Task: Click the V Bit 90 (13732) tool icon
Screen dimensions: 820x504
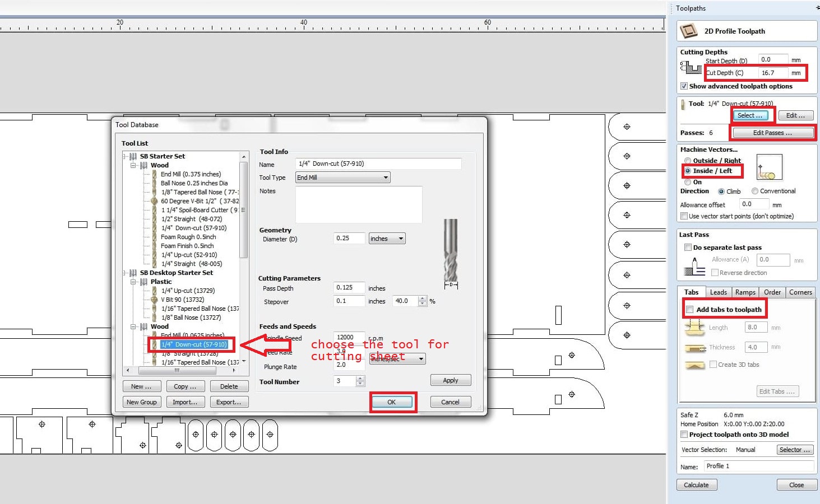Action: point(154,300)
